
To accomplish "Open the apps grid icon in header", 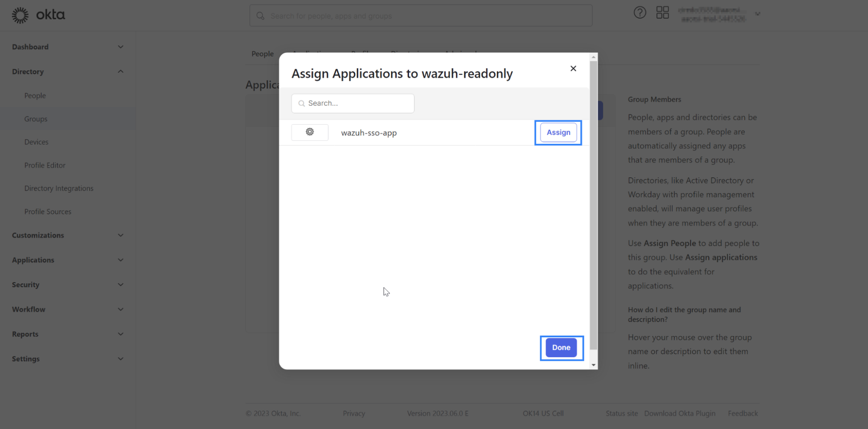I will pos(662,13).
